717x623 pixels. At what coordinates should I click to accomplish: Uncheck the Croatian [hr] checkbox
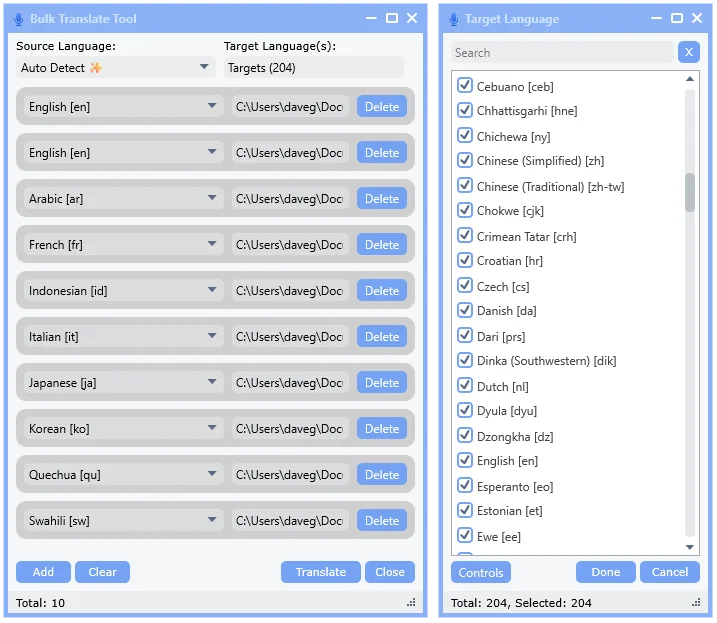point(465,261)
